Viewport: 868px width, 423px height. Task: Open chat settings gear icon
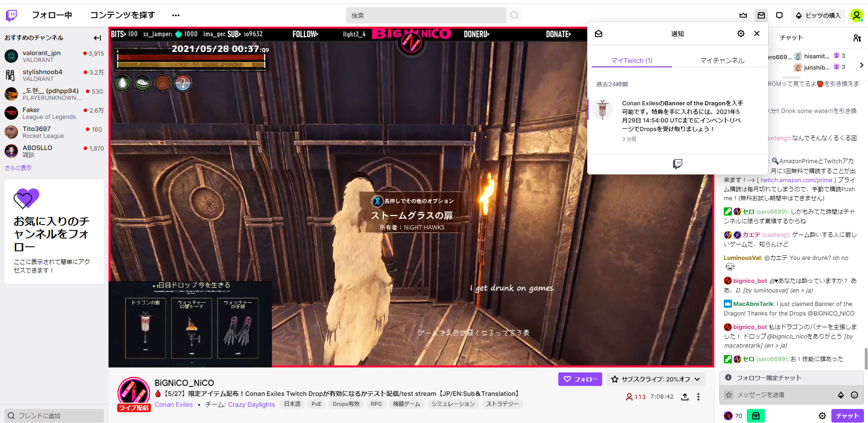click(x=822, y=416)
